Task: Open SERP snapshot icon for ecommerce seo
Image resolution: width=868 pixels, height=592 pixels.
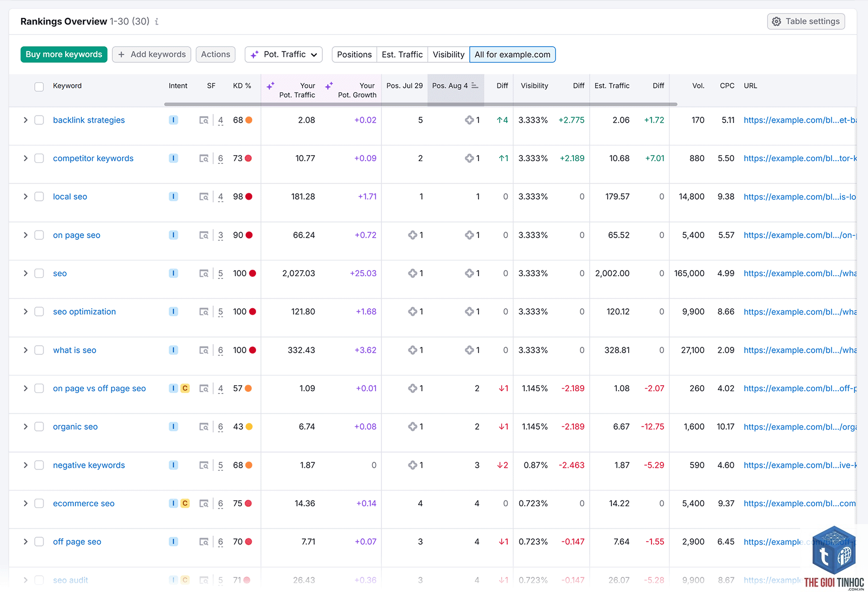Action: [204, 504]
